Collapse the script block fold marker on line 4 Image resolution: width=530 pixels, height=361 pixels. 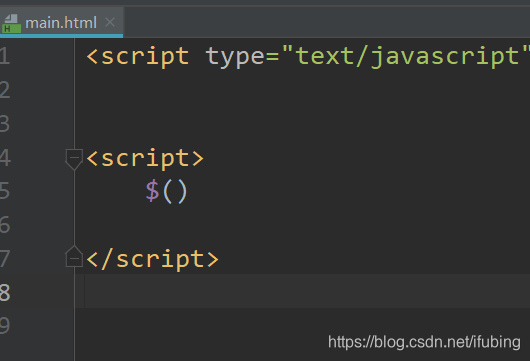pos(74,159)
